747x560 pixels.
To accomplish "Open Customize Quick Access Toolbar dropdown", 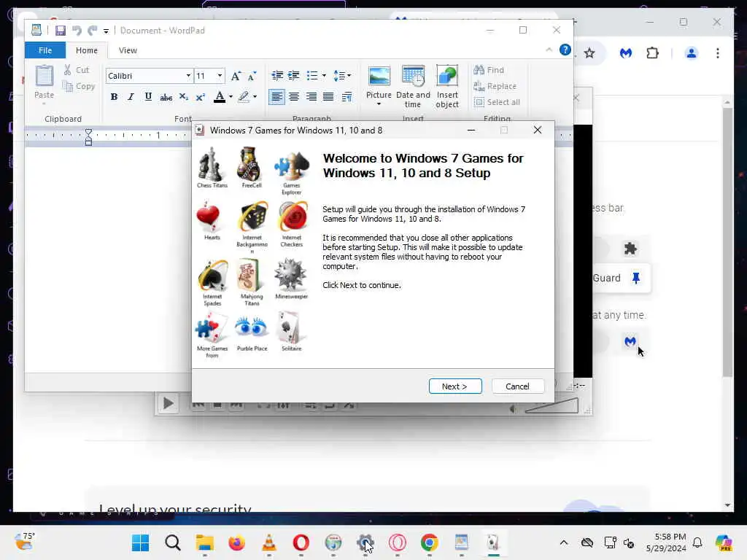I will [106, 31].
